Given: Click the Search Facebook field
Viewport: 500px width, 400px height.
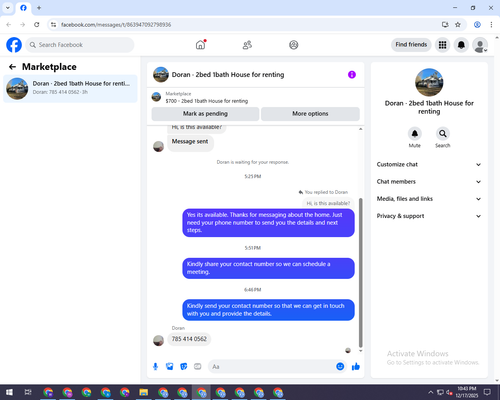Looking at the screenshot, I should (80, 45).
